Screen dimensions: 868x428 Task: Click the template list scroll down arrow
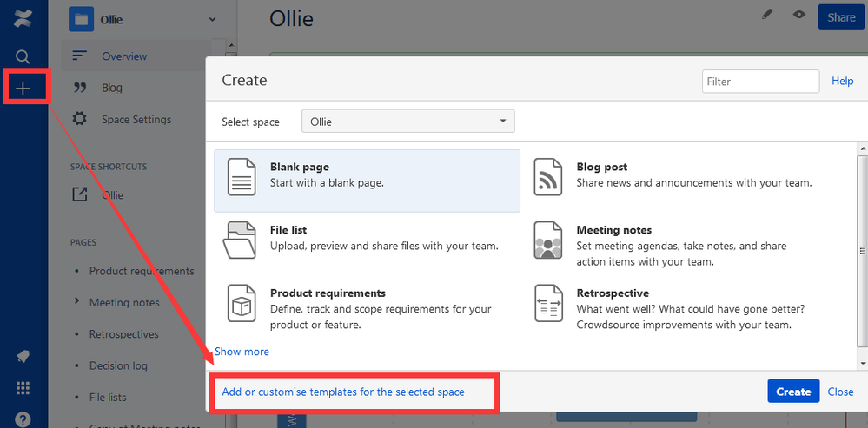(x=863, y=363)
